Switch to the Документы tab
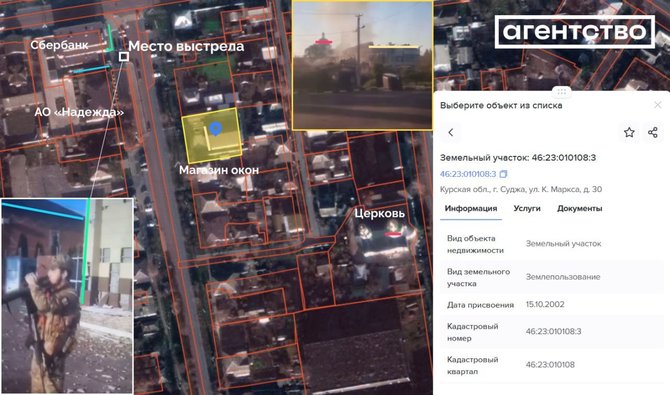Image resolution: width=670 pixels, height=395 pixels. [579, 209]
